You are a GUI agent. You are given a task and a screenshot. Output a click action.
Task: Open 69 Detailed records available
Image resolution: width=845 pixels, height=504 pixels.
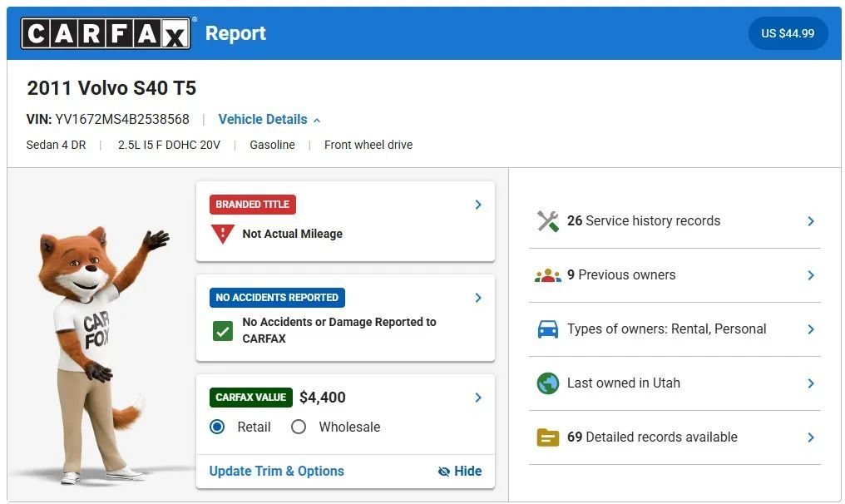click(x=651, y=437)
